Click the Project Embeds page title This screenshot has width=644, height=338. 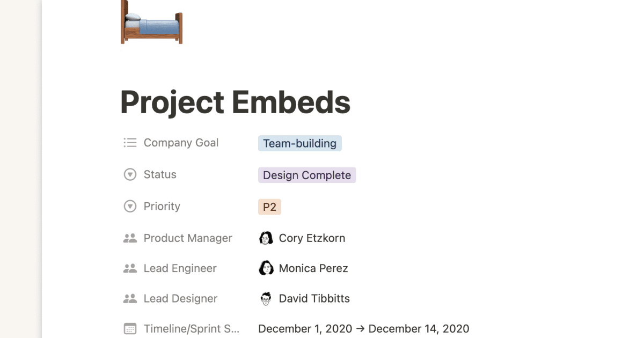235,102
